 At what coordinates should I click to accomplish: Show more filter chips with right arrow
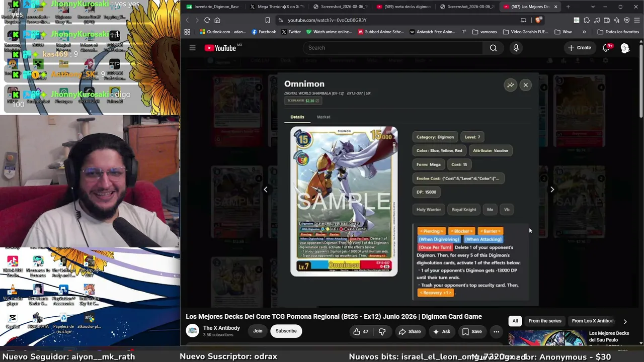coord(625,321)
